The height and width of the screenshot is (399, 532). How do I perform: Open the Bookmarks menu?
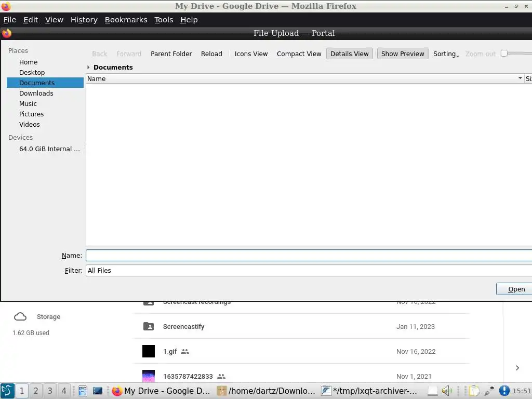point(126,20)
